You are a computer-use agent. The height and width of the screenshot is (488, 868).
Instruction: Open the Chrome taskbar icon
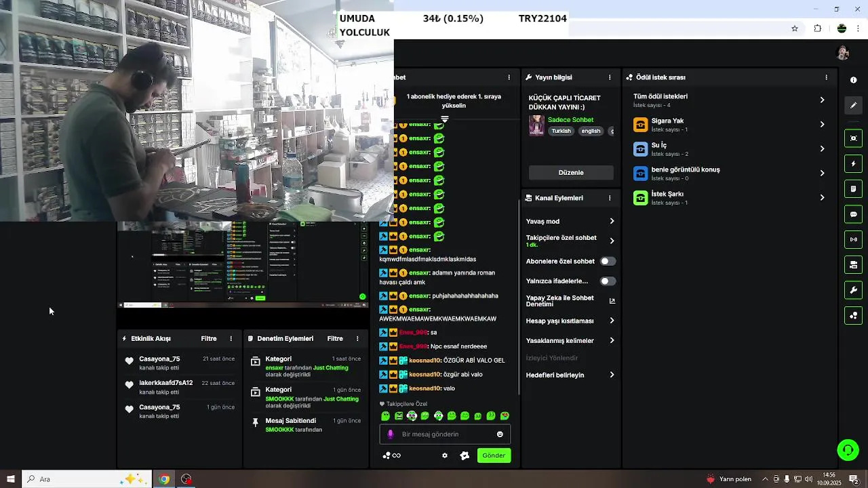[164, 479]
